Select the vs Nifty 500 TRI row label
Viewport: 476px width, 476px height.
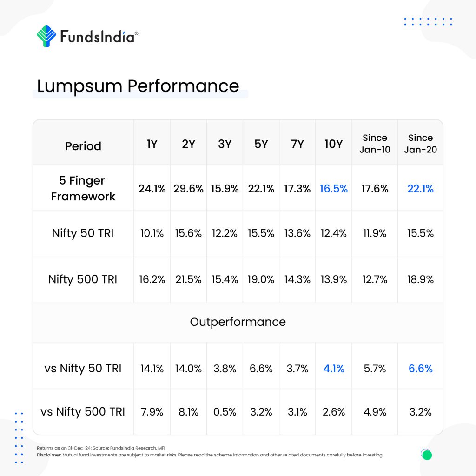pos(83,412)
